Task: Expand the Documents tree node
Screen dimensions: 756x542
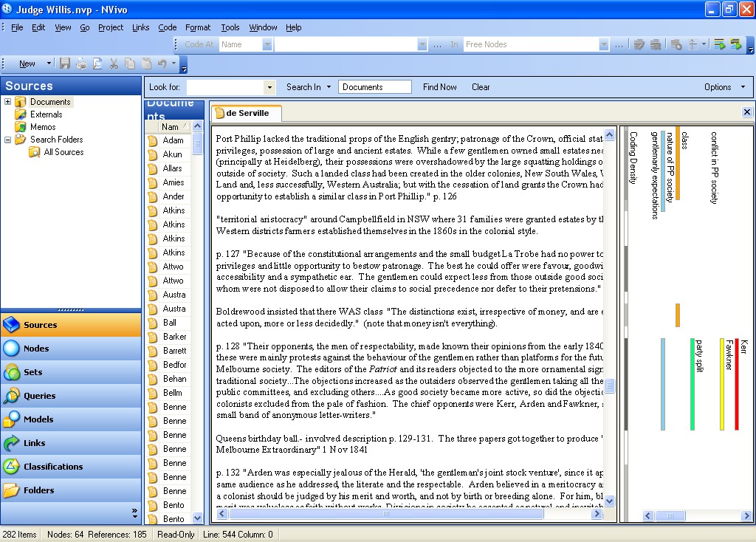Action: [x=8, y=102]
